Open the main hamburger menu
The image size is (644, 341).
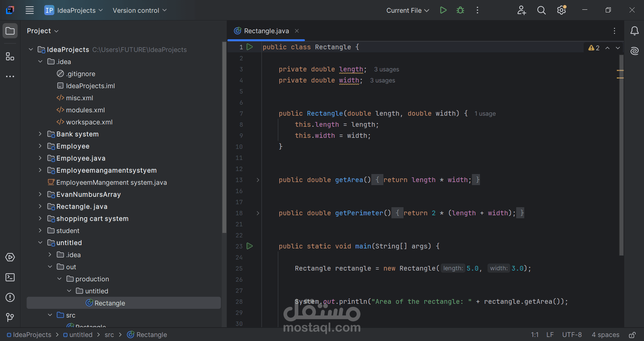click(x=30, y=10)
